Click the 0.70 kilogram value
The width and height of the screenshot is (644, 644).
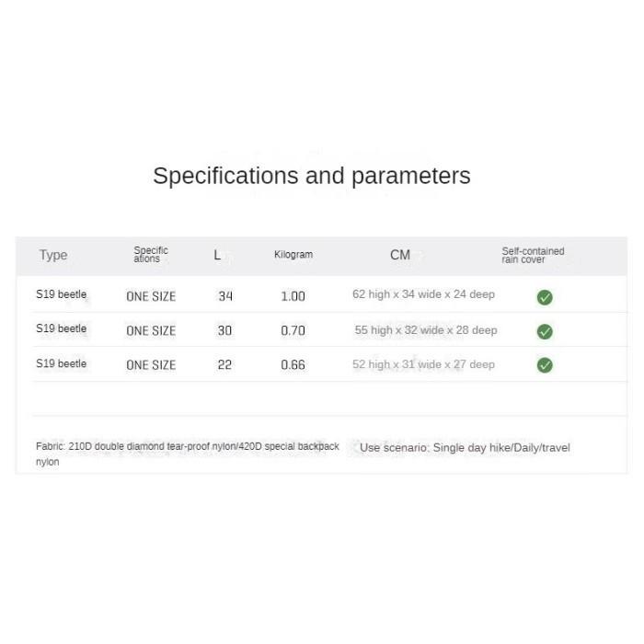(293, 330)
